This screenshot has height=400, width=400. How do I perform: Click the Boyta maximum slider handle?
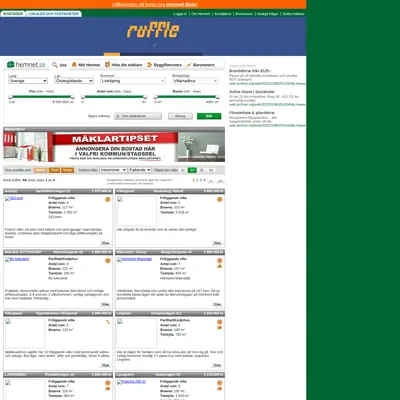point(217,97)
